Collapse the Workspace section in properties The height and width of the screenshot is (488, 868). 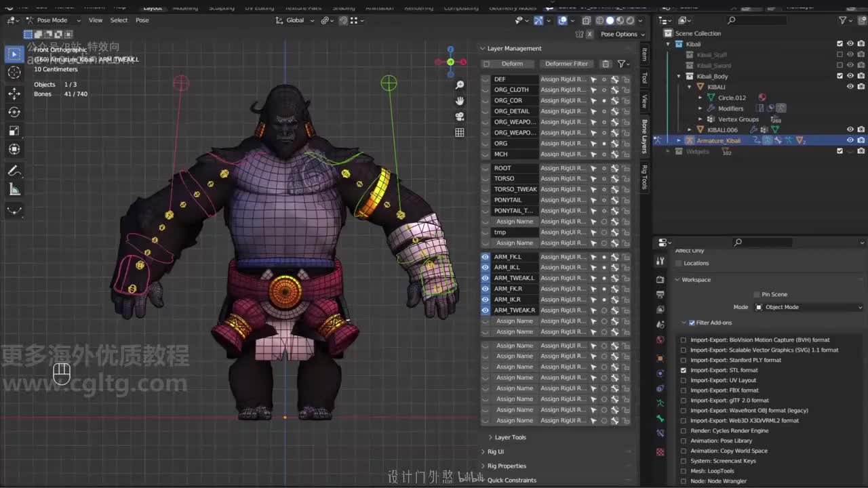click(x=677, y=279)
